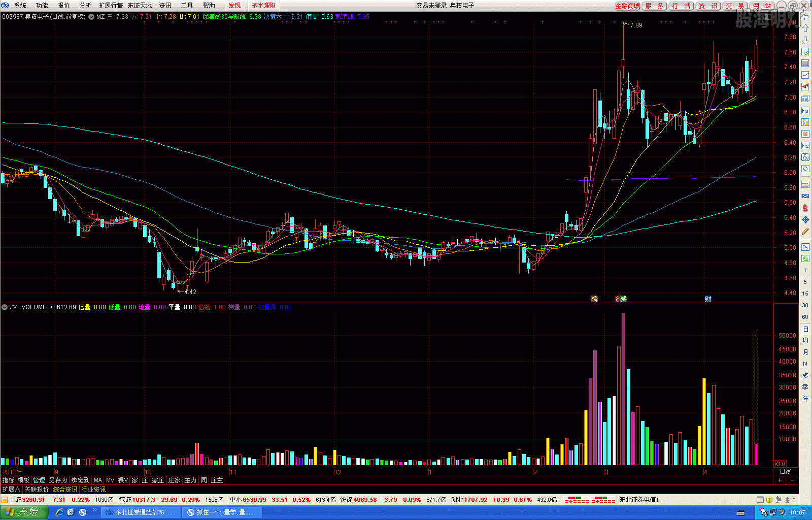Screen dimensions: 812x520
Task: Switch to 60-minute period
Action: 805,317
